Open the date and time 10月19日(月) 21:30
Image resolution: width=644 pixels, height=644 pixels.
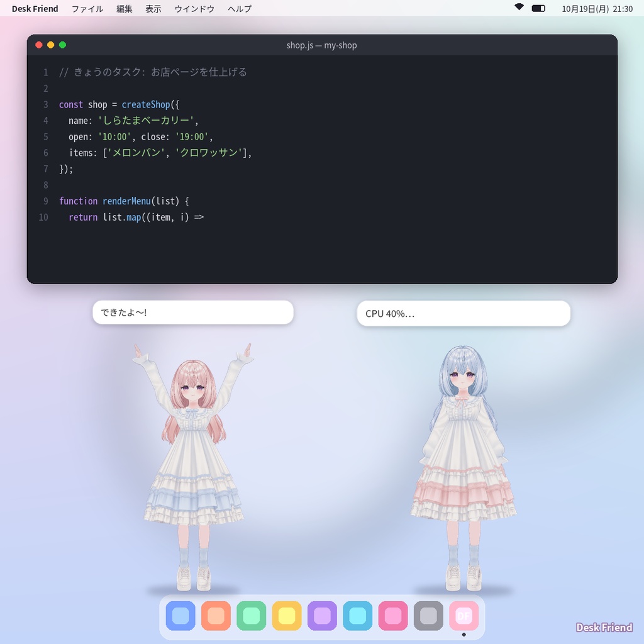[597, 9]
